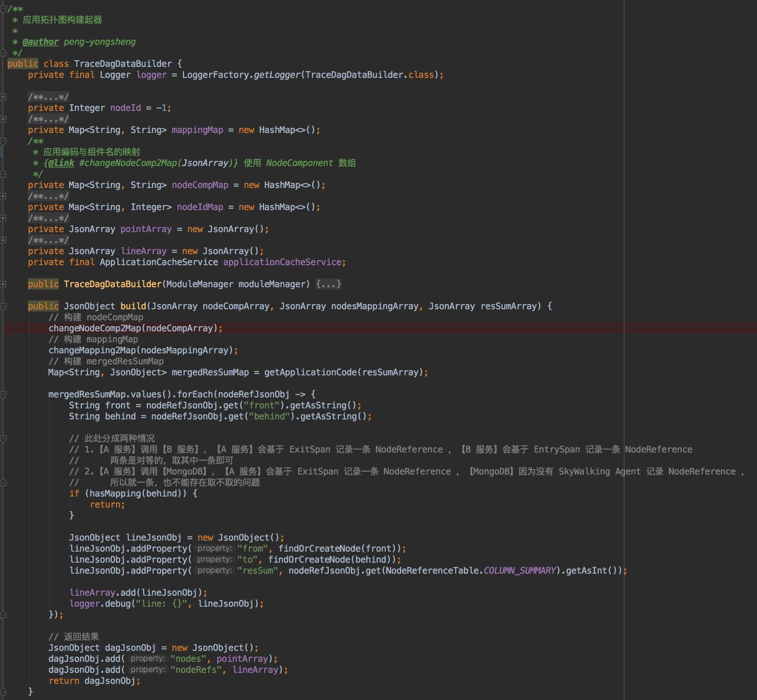Click the folded /**...*/ text above nodeId
757x700 pixels.
(48, 97)
